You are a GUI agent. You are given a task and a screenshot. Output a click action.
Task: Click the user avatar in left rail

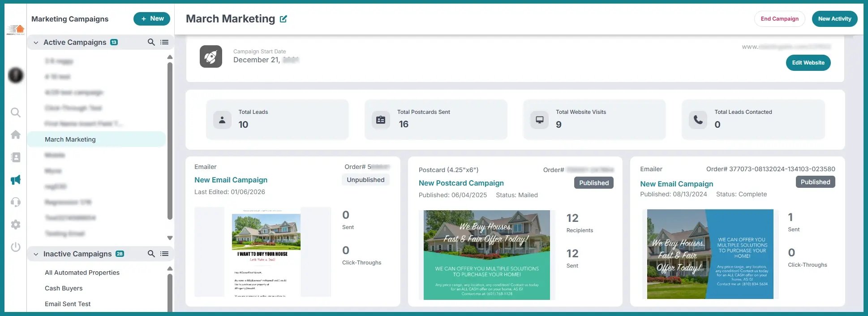[x=16, y=75]
